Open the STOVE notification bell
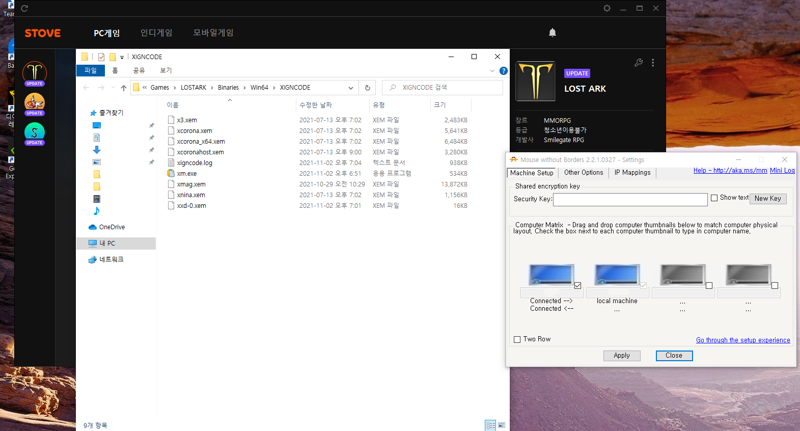Image resolution: width=800 pixels, height=431 pixels. (x=552, y=33)
